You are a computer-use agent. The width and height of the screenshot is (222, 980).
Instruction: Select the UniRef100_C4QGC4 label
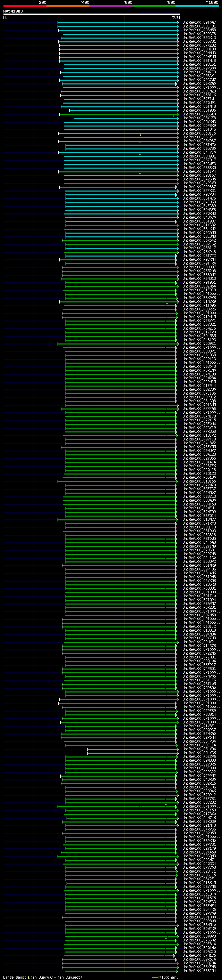199,864
